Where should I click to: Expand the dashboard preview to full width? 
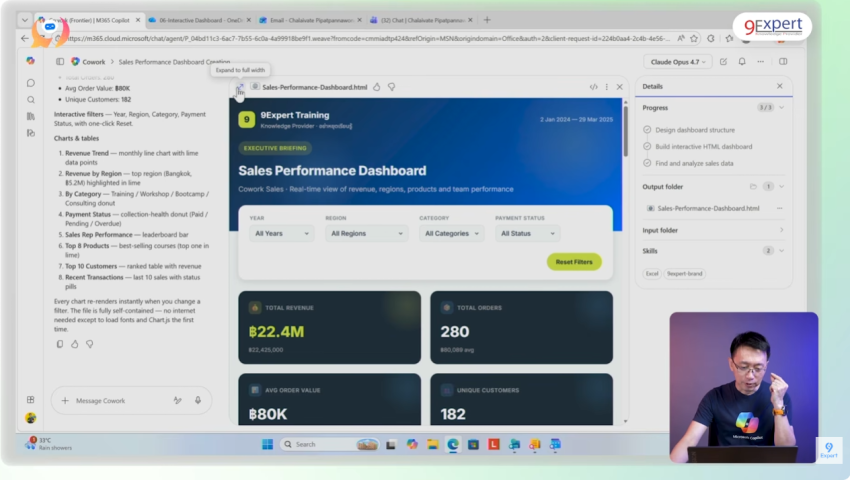239,87
